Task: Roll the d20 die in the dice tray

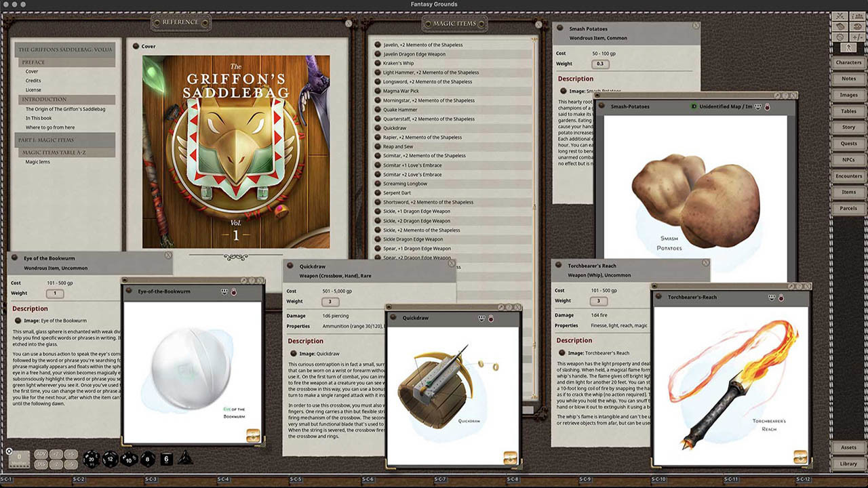Action: coord(92,460)
